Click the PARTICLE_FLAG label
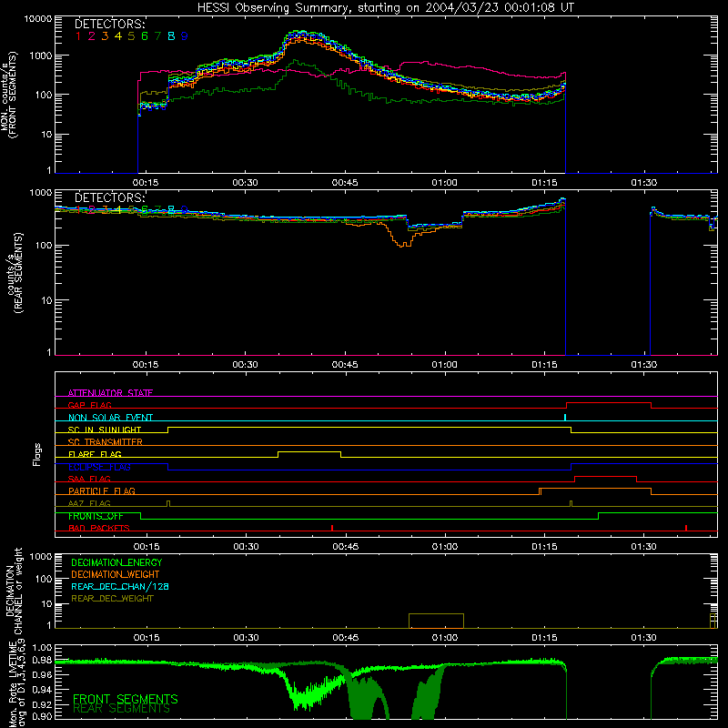 click(x=102, y=490)
